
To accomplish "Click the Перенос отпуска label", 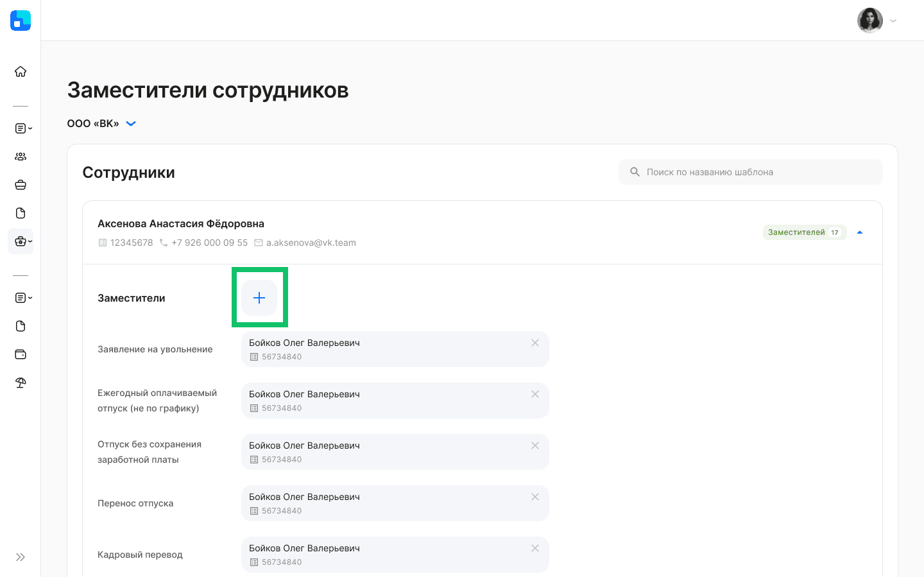I will point(135,503).
